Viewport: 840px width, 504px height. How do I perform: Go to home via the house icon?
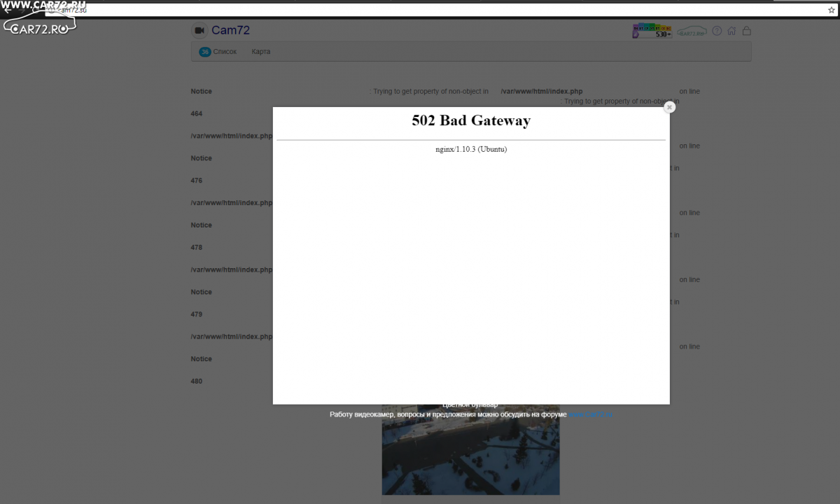[731, 31]
